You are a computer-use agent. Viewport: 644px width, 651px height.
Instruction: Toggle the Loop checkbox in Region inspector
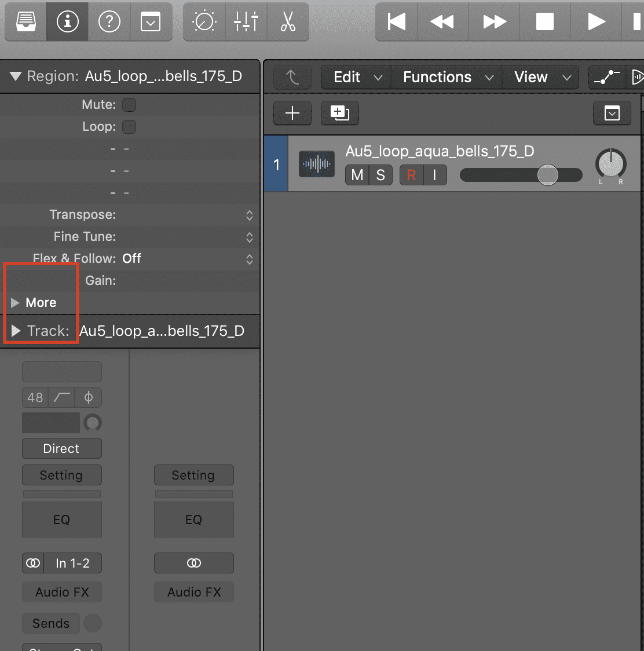[129, 127]
